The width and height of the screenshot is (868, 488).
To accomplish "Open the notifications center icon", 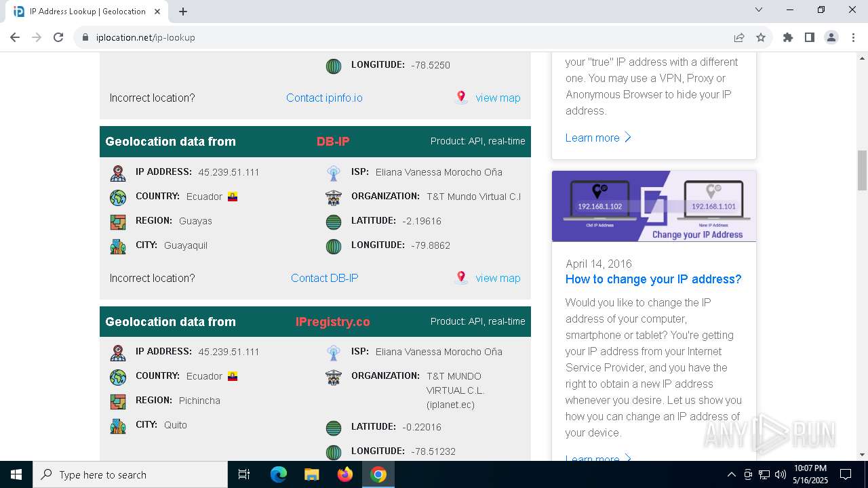I will click(x=846, y=474).
